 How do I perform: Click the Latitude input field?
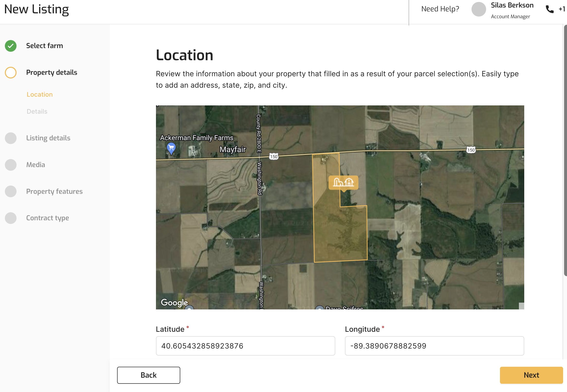tap(245, 346)
